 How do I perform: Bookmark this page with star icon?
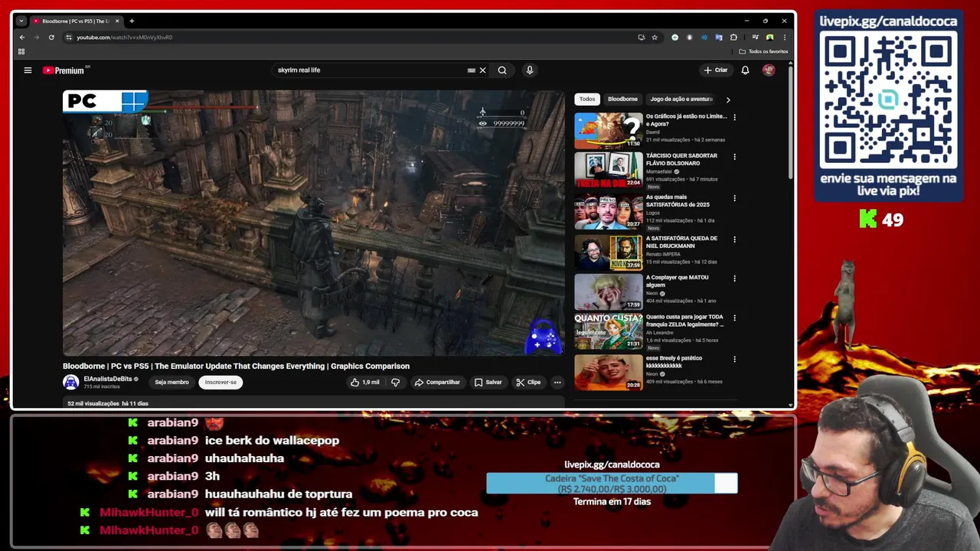coord(655,37)
